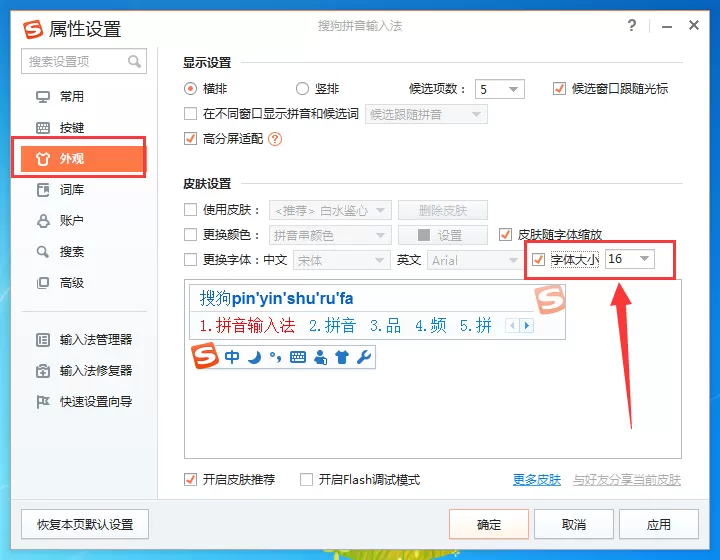This screenshot has width=720, height=560.
Task: Click the list icon beside 输入法管理器
Action: pos(43,340)
